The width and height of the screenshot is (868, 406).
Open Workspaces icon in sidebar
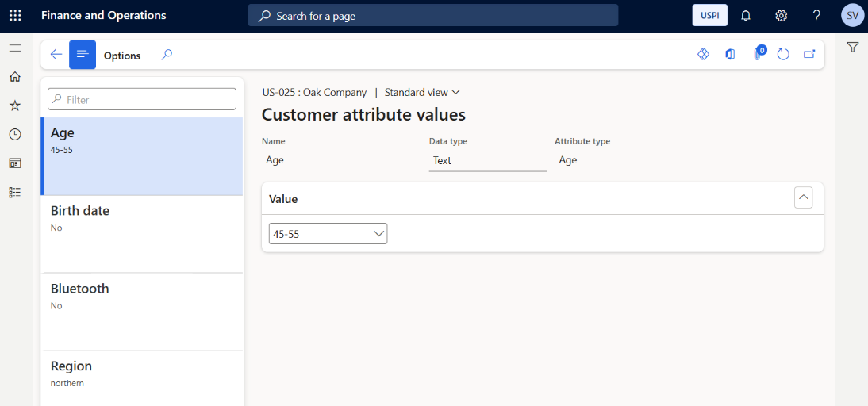16,163
